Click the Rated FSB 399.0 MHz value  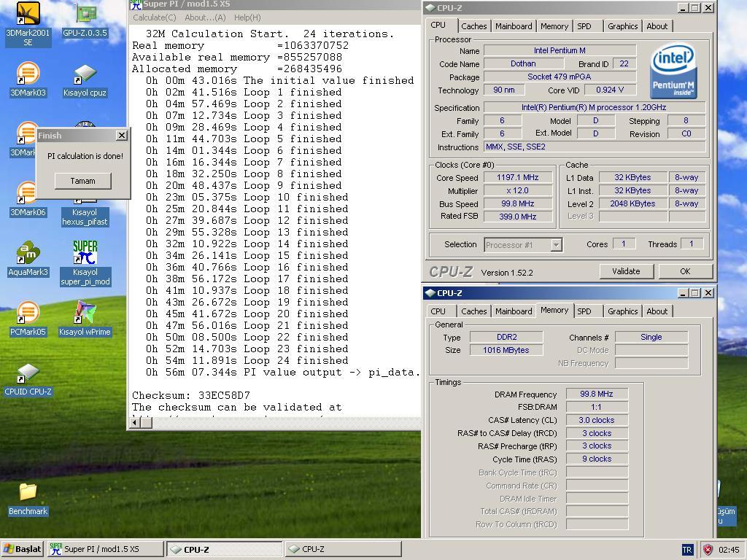point(518,216)
